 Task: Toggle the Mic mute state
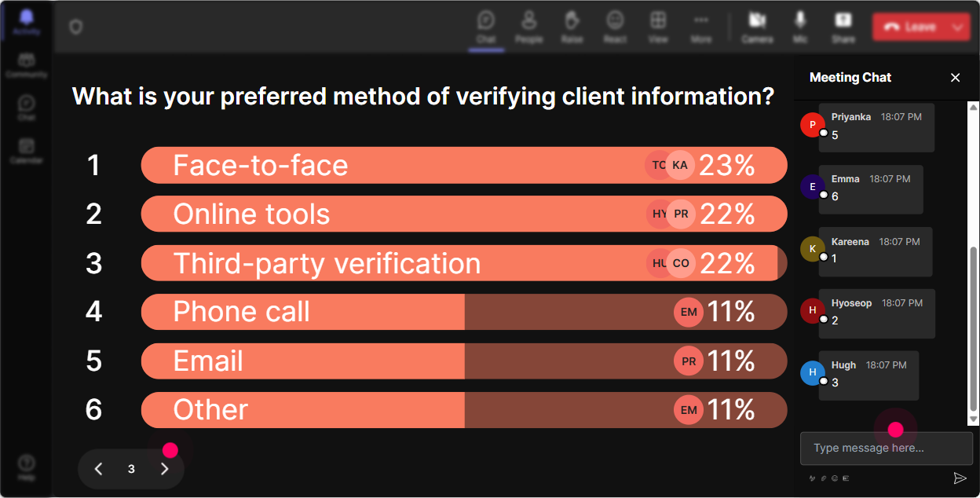click(x=800, y=27)
